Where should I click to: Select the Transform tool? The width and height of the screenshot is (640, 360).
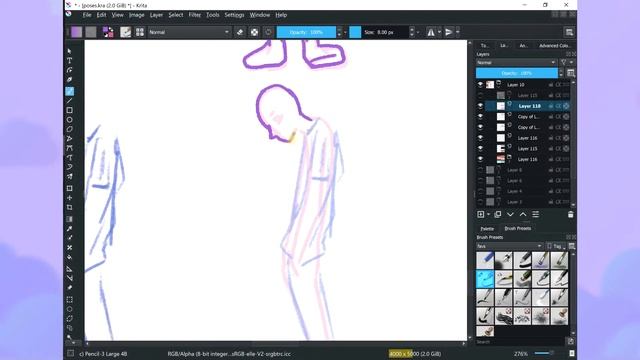click(69, 188)
